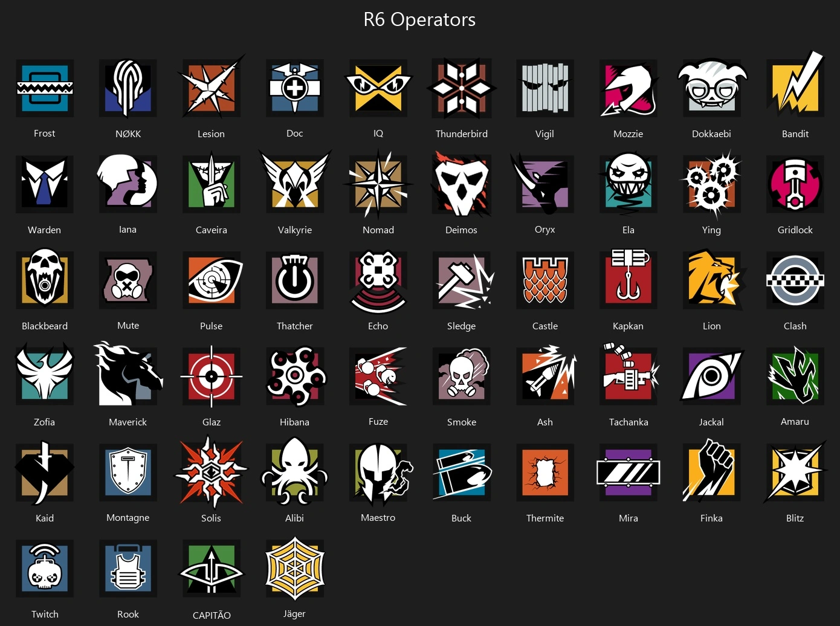Select the Frost operator icon
Viewport: 840px width, 626px height.
point(45,88)
